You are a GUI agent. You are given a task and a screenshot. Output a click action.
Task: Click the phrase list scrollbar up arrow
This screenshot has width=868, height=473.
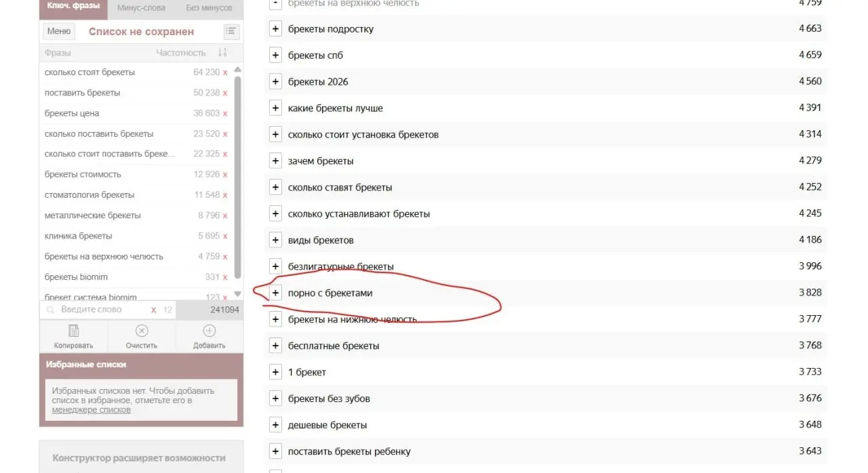click(x=237, y=69)
